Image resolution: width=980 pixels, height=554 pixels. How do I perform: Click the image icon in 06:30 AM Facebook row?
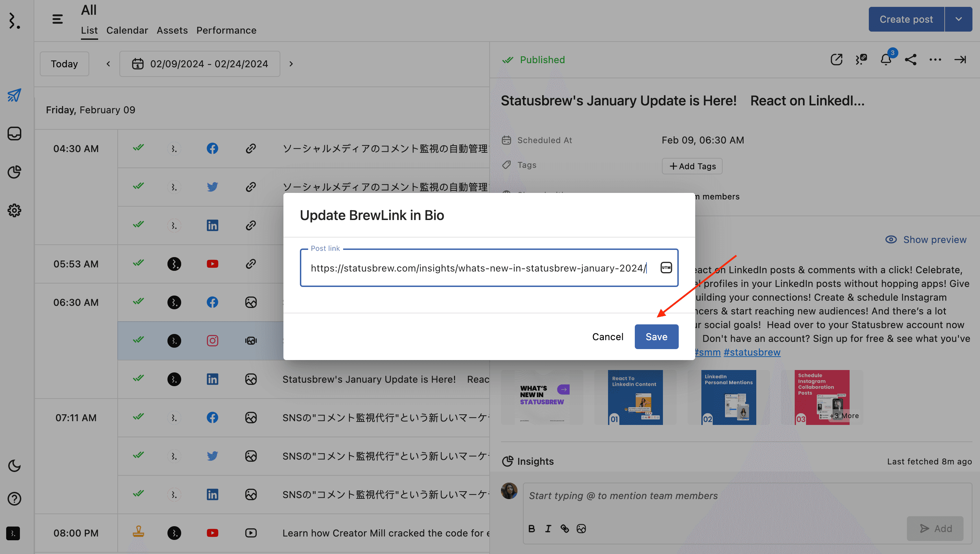251,302
